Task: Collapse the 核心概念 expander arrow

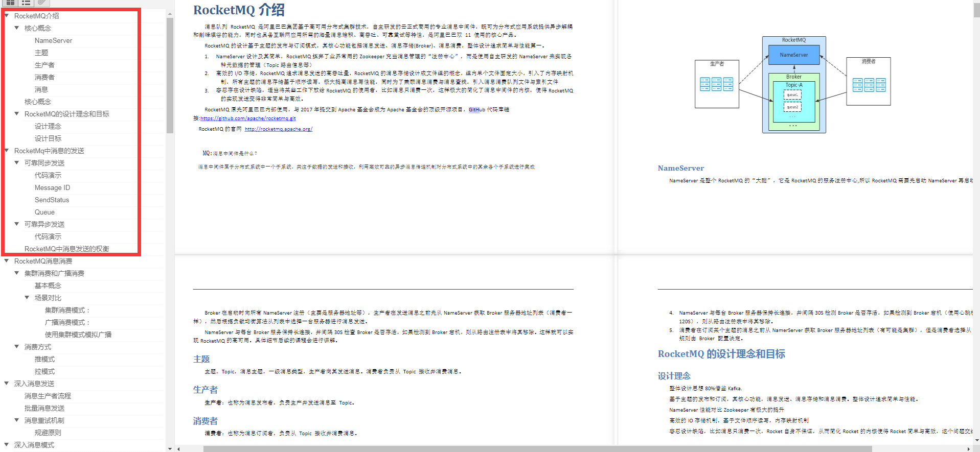Action: 17,28
